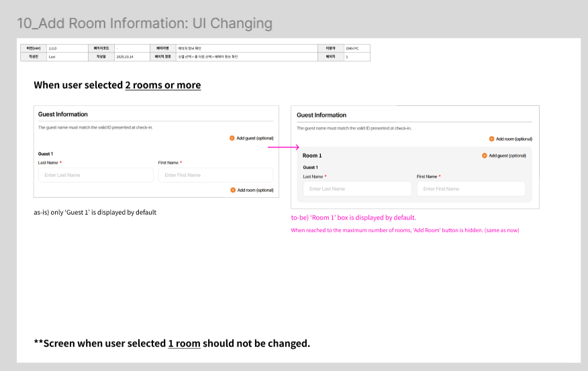Click orange plus icon beside left 'Add room (optional)'
The height and width of the screenshot is (371, 588).
pyautogui.click(x=233, y=190)
